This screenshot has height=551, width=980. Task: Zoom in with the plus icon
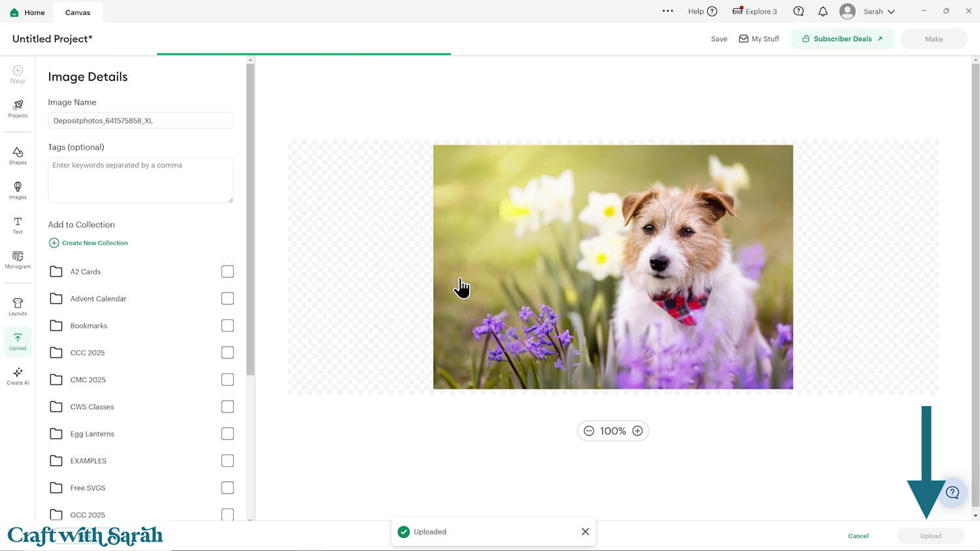[637, 431]
